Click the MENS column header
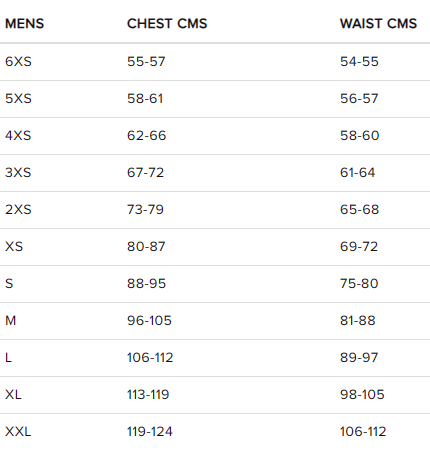This screenshot has width=430, height=455. (25, 24)
